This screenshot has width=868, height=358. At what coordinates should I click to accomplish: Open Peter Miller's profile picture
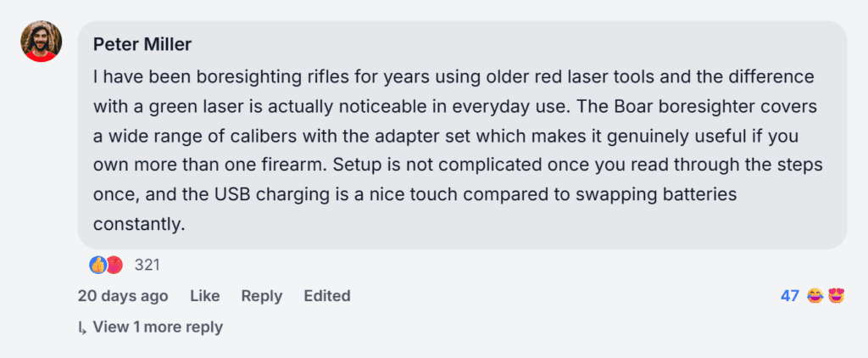point(41,42)
